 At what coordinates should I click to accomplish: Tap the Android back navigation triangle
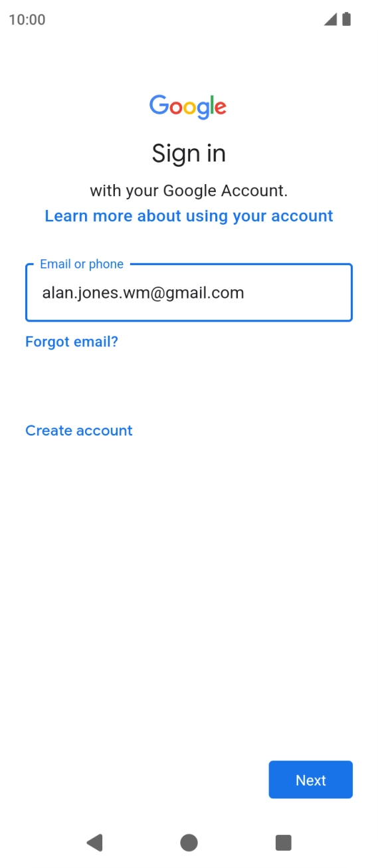pos(94,843)
